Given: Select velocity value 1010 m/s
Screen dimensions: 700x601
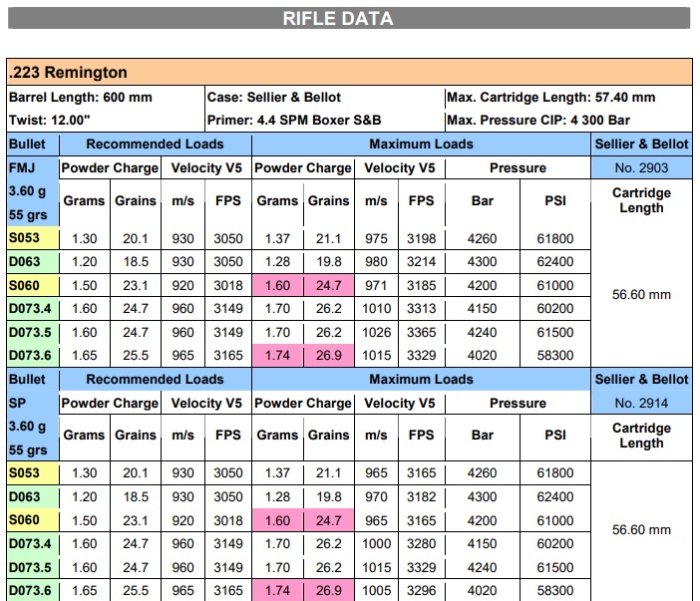Looking at the screenshot, I should coord(376,309).
